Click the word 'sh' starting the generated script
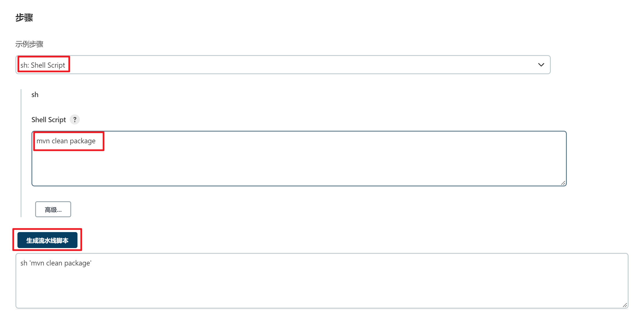The height and width of the screenshot is (316, 644). click(24, 263)
